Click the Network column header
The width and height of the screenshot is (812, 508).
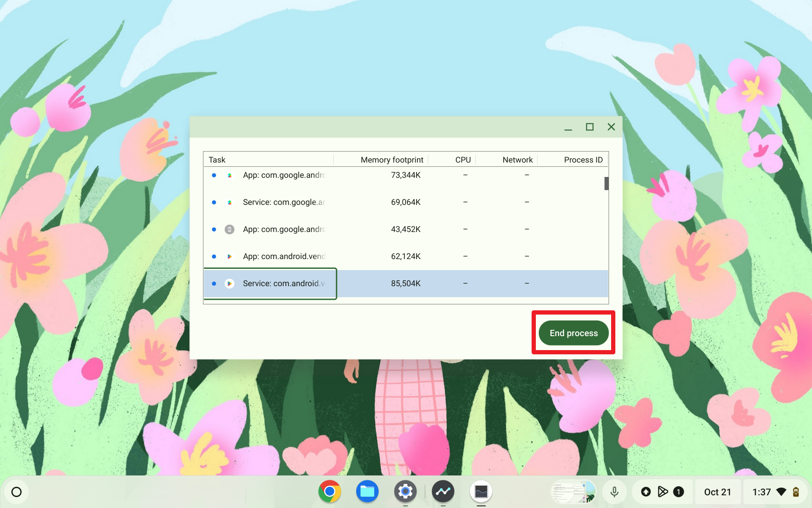coord(517,159)
